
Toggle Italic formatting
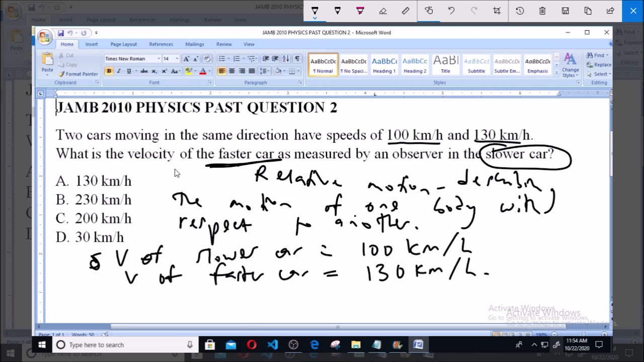[119, 71]
